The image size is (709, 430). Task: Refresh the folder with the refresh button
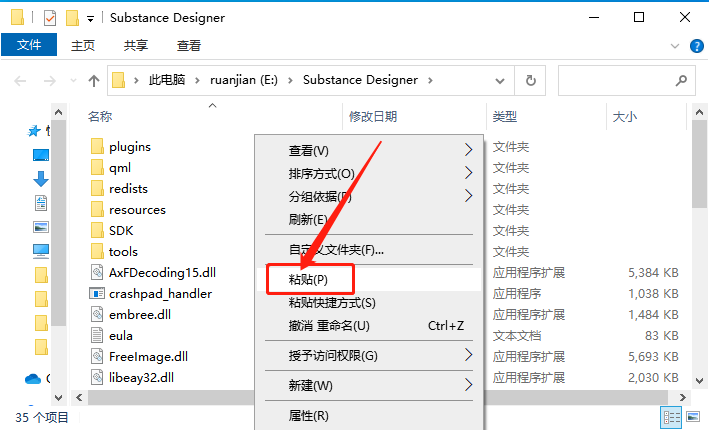coord(530,80)
